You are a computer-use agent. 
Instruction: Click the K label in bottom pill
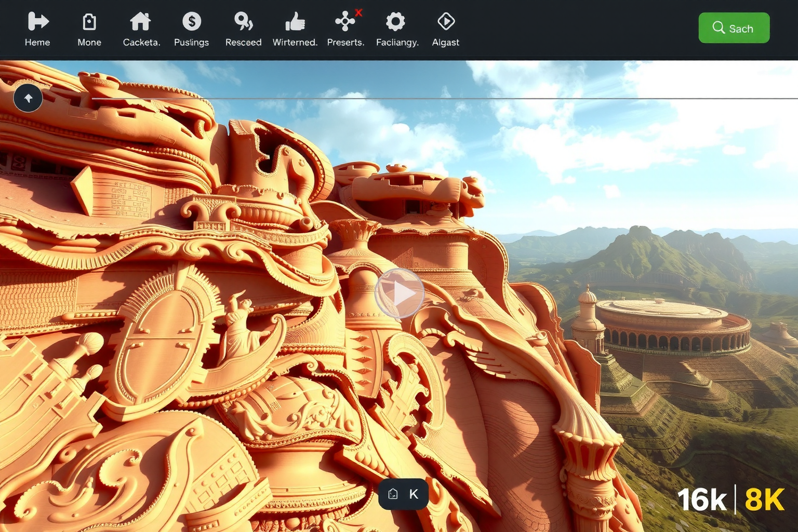click(414, 494)
